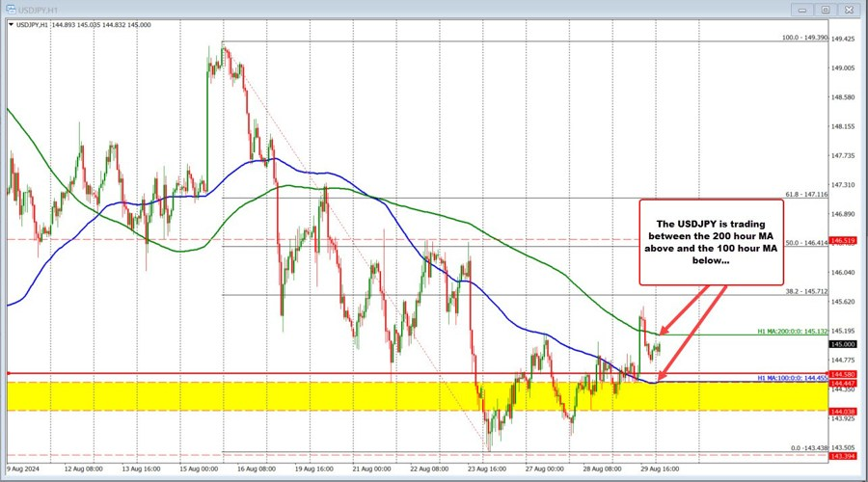Select the yellow support zone rectangle

418,396
